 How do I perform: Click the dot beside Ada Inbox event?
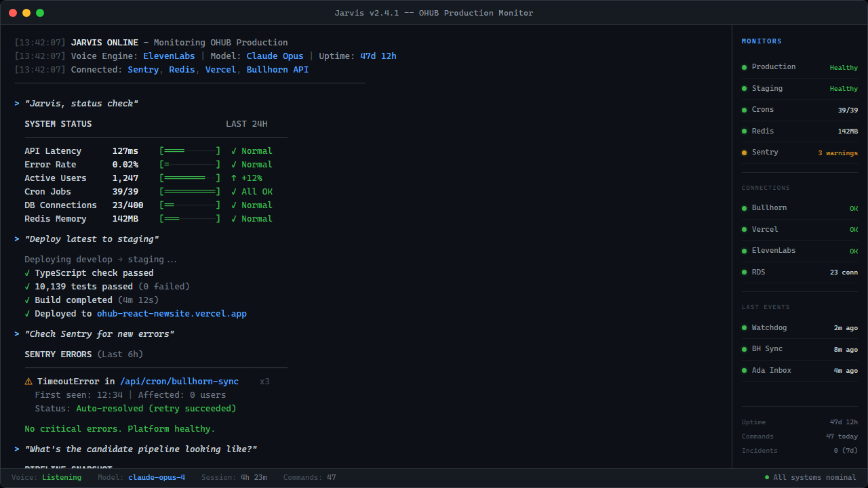coord(744,371)
